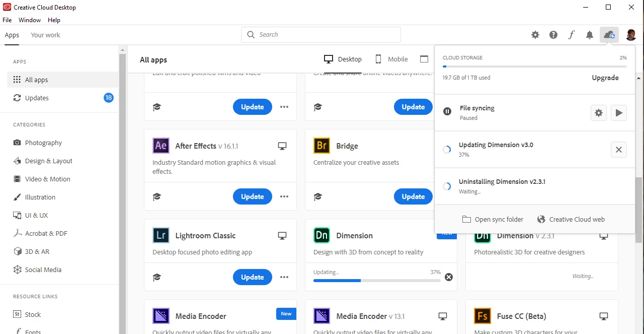The image size is (644, 334).
Task: Open the user profile avatar
Action: [631, 35]
